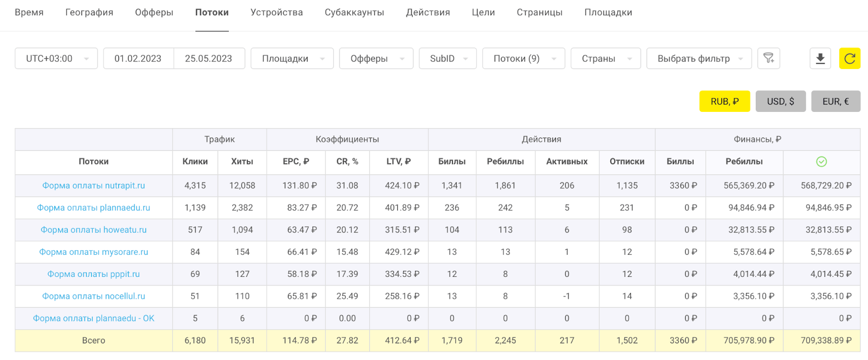Open the SubID dropdown
The image size is (868, 360).
click(x=448, y=58)
